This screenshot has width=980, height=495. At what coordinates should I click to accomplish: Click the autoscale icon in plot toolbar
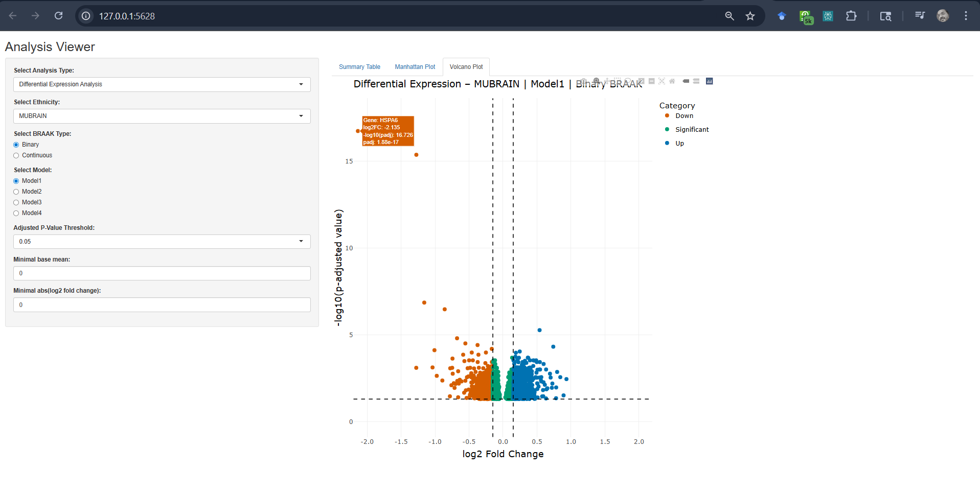[x=662, y=81]
